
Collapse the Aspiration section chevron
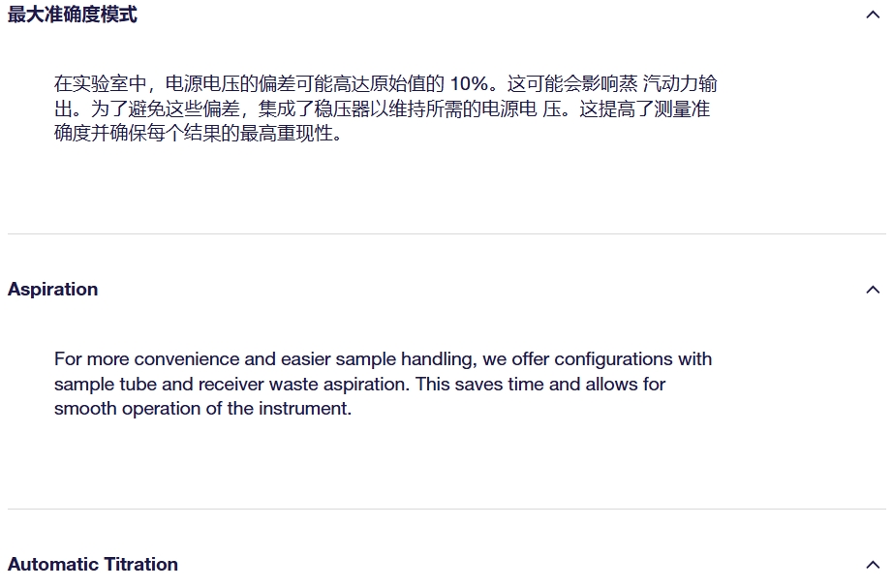[872, 290]
